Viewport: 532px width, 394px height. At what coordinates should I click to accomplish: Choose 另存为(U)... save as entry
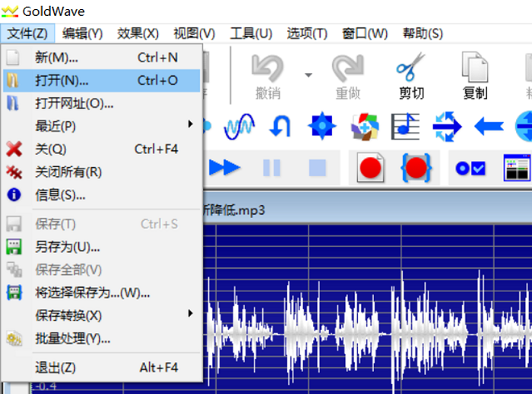point(101,247)
